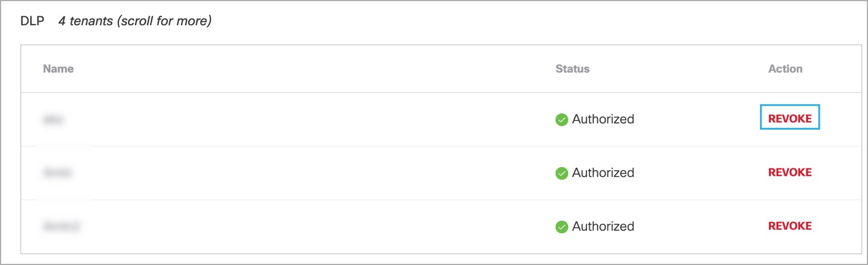The height and width of the screenshot is (265, 868).
Task: Select the first row's Authorized status text
Action: coord(603,119)
